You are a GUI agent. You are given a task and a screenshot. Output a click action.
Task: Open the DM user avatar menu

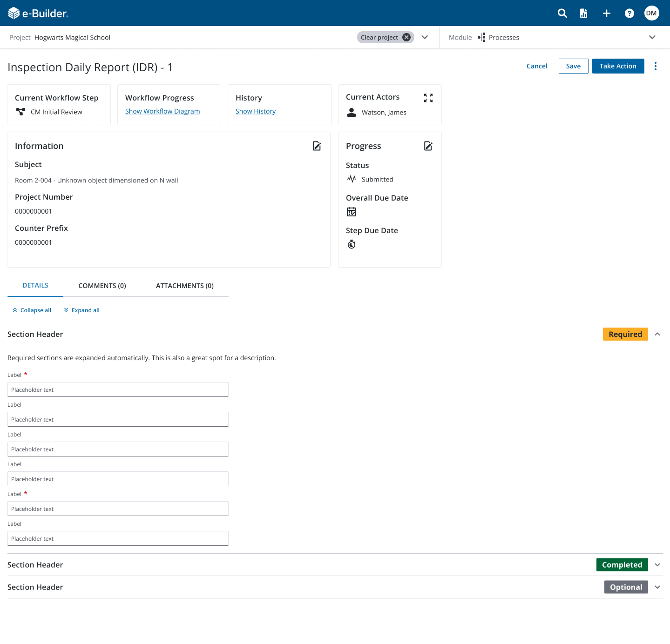[x=651, y=13]
